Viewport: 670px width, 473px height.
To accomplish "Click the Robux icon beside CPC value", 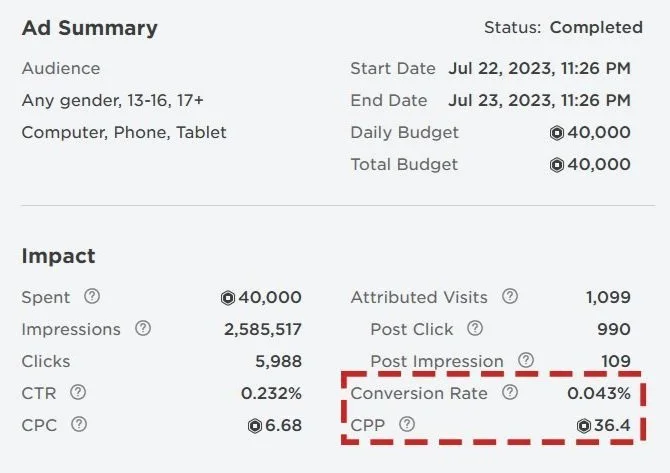I will pos(255,426).
